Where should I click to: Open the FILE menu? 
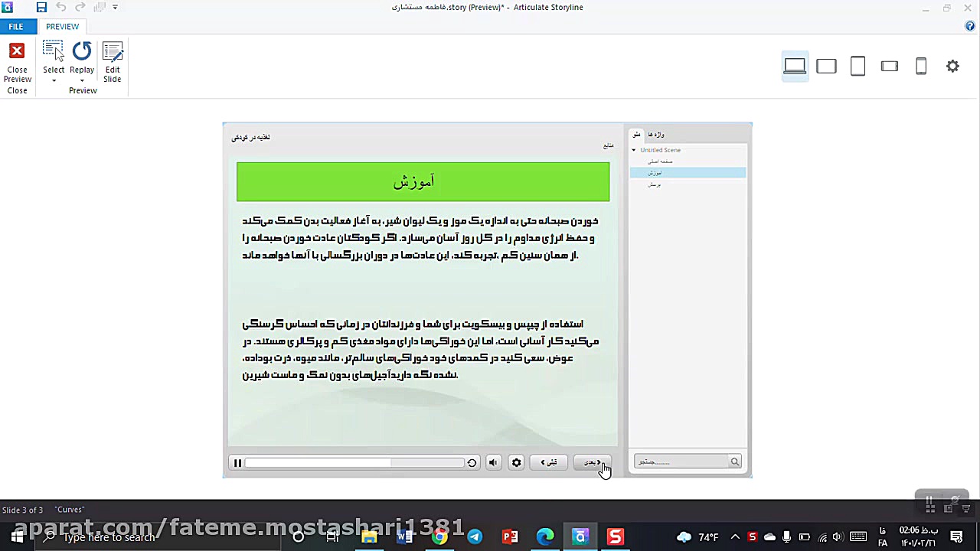(15, 26)
